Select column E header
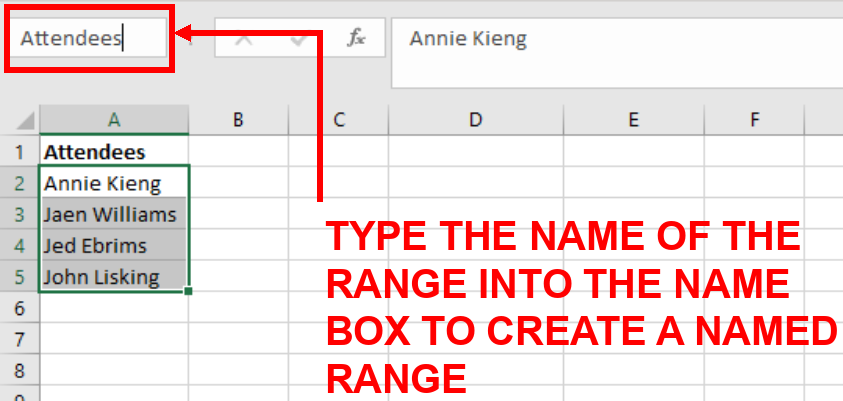843x401 pixels. click(x=633, y=120)
